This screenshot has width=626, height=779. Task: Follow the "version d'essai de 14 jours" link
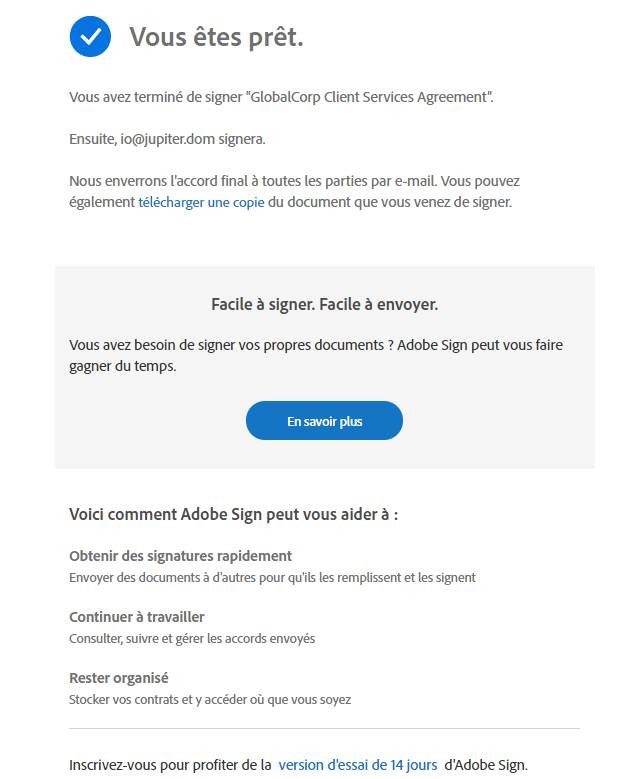(358, 765)
